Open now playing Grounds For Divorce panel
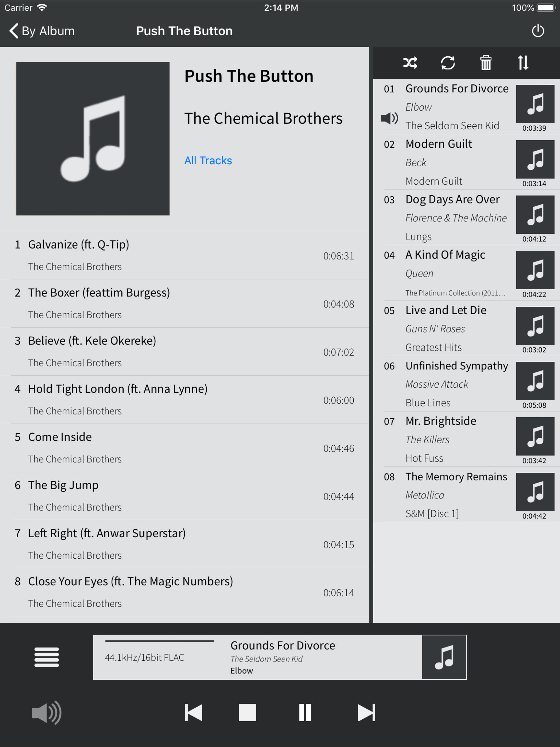 [280, 657]
